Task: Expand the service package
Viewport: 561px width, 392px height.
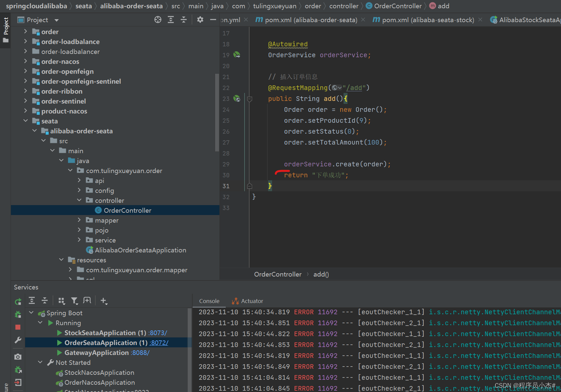Action: 79,240
